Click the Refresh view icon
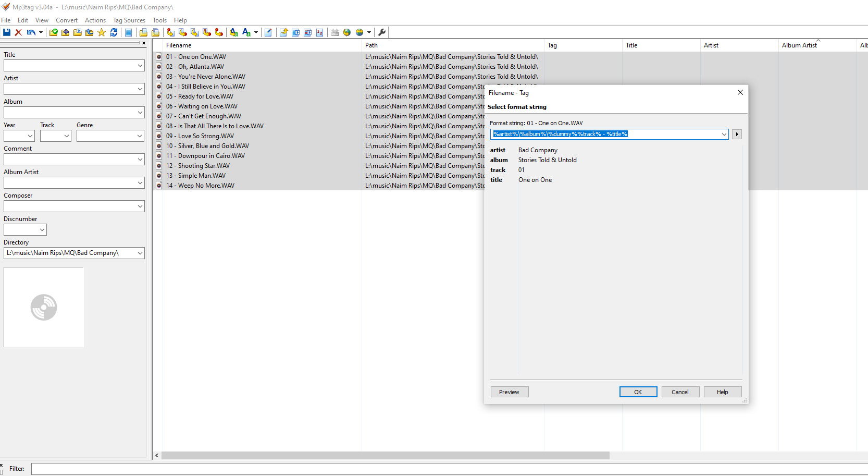 [x=114, y=32]
